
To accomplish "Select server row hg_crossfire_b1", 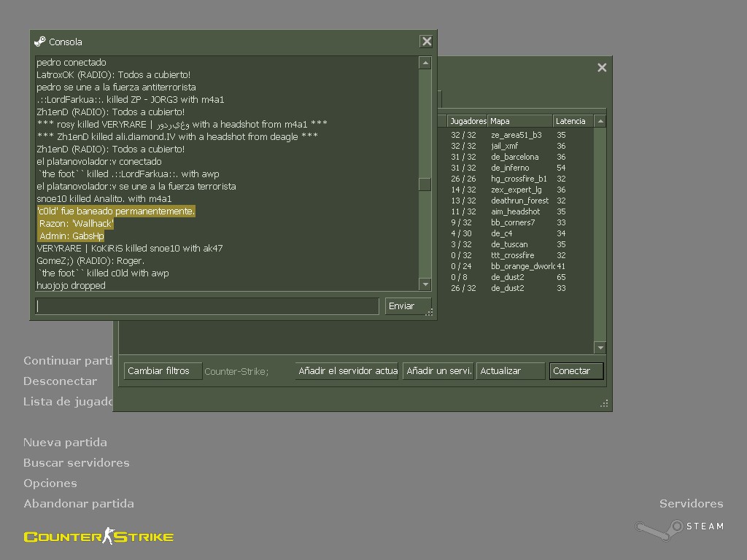I will (x=516, y=179).
